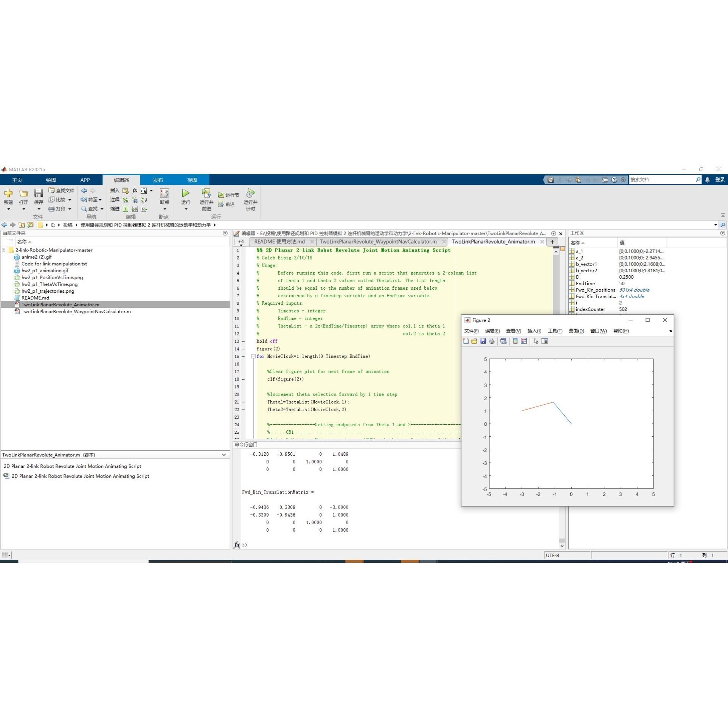Switch to the APP ribbon tab

point(85,180)
